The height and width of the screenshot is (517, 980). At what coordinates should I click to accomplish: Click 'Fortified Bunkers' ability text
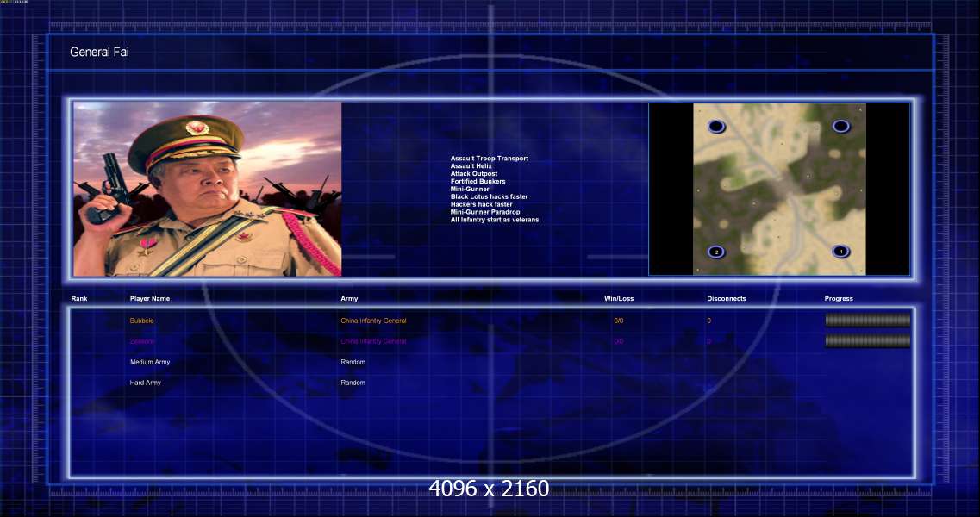[478, 181]
